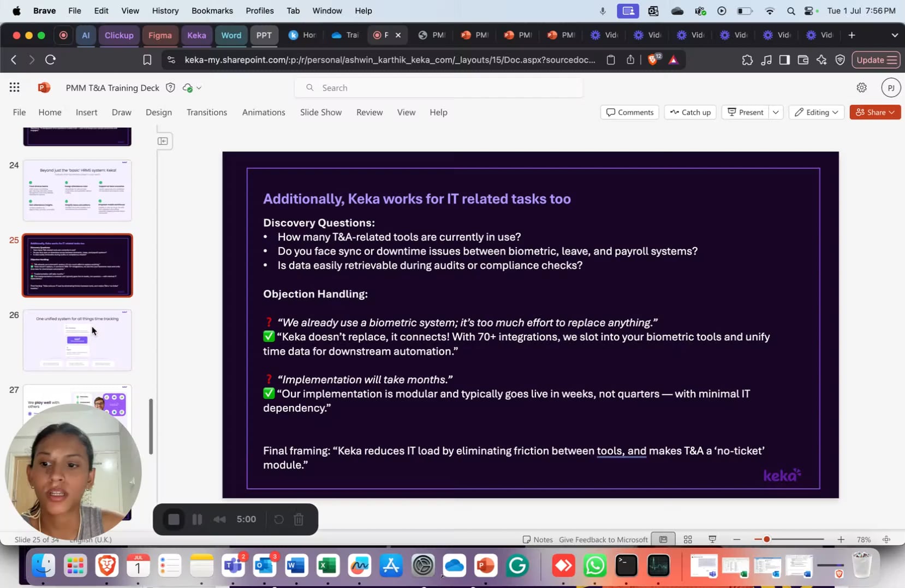905x588 pixels.
Task: Open the Comments pane
Action: (630, 112)
